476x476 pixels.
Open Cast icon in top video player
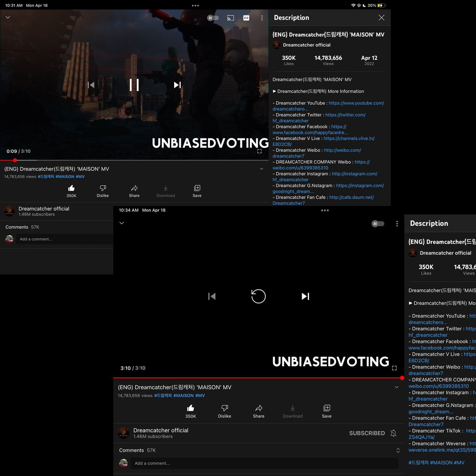tap(230, 18)
